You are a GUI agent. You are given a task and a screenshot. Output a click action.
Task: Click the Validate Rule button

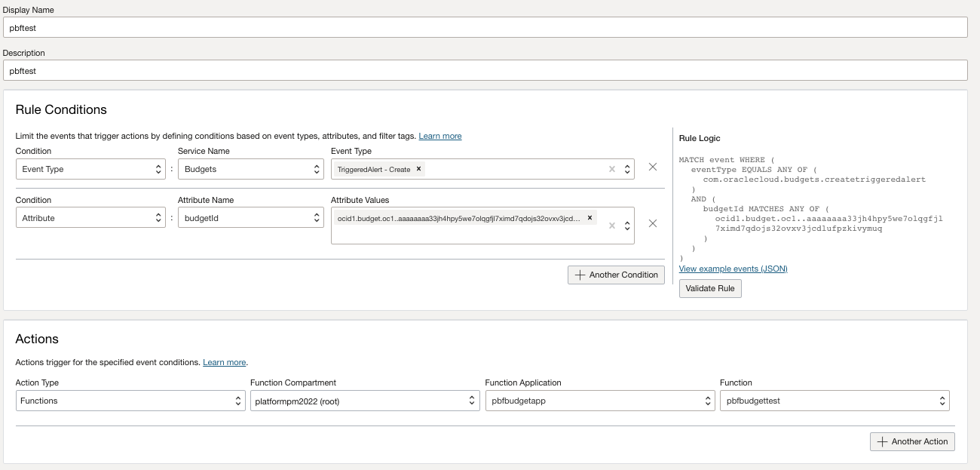click(709, 288)
